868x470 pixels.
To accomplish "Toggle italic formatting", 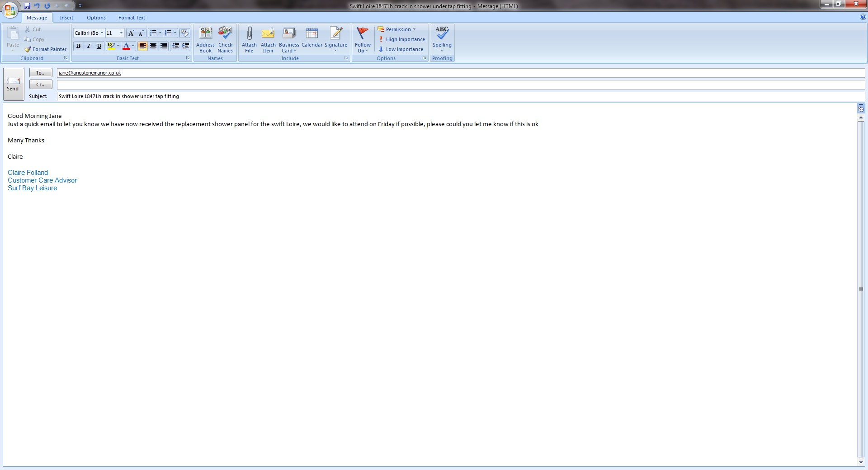I will coord(89,46).
